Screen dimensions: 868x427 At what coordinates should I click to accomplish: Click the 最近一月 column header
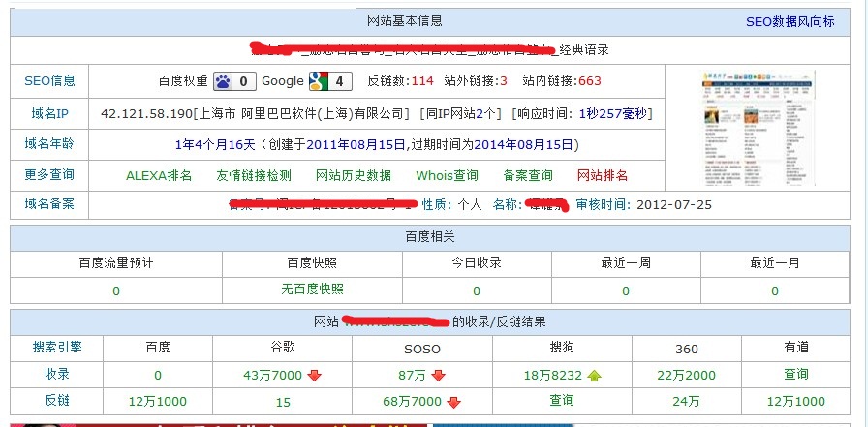point(775,263)
